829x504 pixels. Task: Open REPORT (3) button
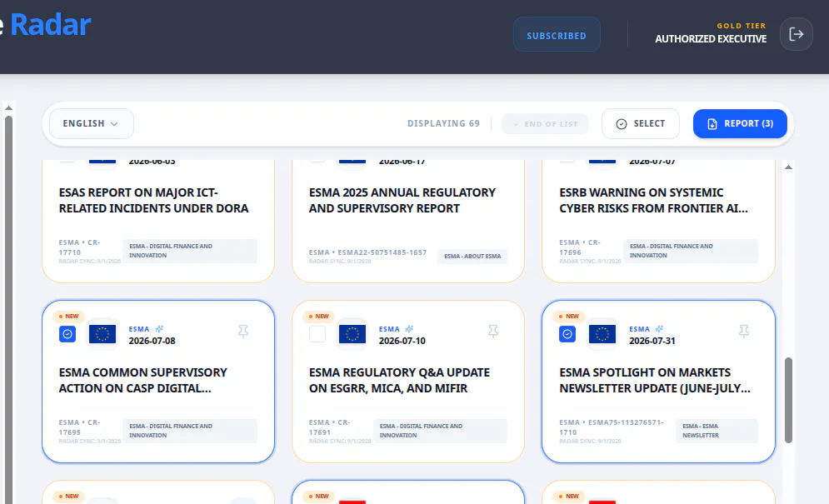(x=740, y=124)
